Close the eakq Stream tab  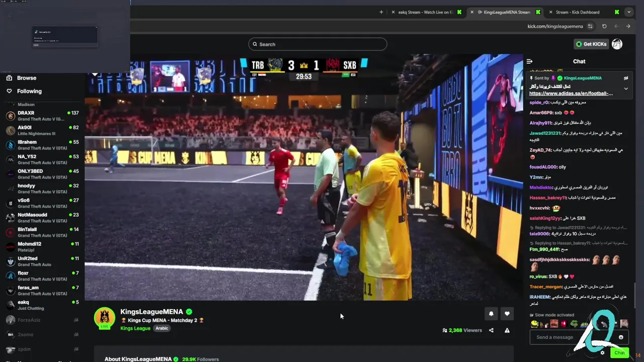(393, 12)
